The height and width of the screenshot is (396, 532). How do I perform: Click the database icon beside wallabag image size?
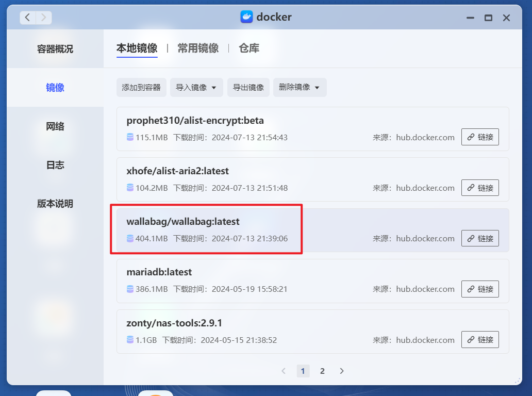pos(129,238)
